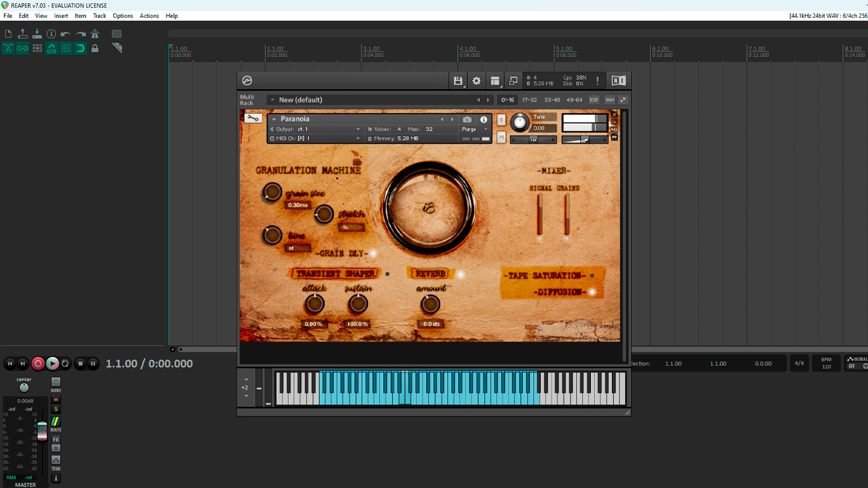Click the Paranoia instrument volume slider
Image resolution: width=868 pixels, height=488 pixels.
click(585, 139)
